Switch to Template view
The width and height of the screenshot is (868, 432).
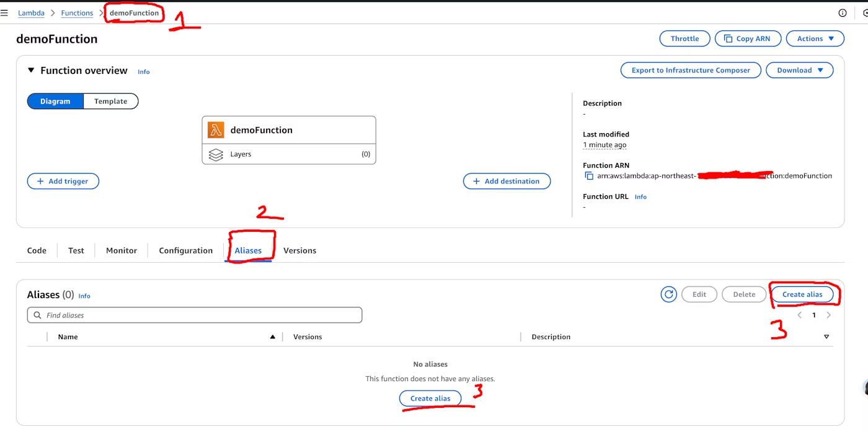point(110,101)
